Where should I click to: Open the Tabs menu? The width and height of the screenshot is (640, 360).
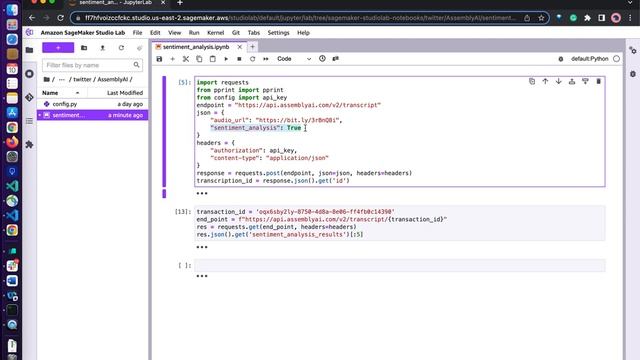[253, 33]
